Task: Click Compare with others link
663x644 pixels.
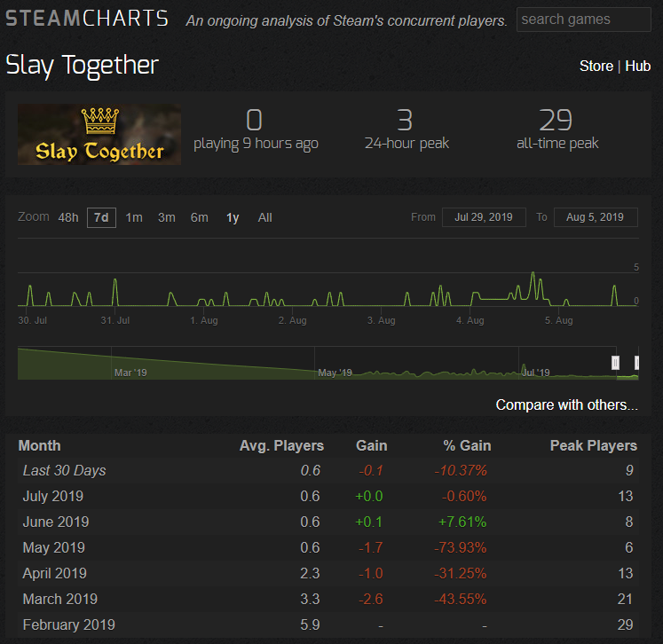Action: click(566, 404)
